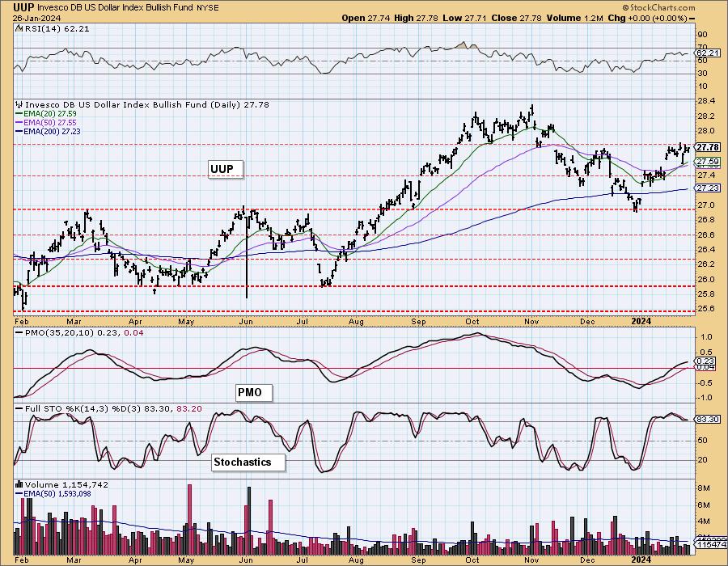Viewport: 728px width, 566px height.
Task: Click the Dec label under the volume panel
Action: [x=588, y=560]
